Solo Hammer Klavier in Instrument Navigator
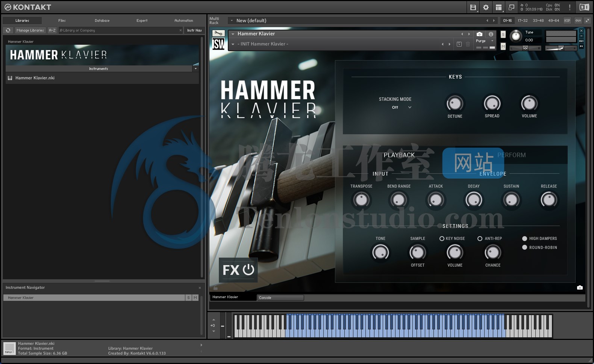This screenshot has height=364, width=594. pyautogui.click(x=188, y=297)
